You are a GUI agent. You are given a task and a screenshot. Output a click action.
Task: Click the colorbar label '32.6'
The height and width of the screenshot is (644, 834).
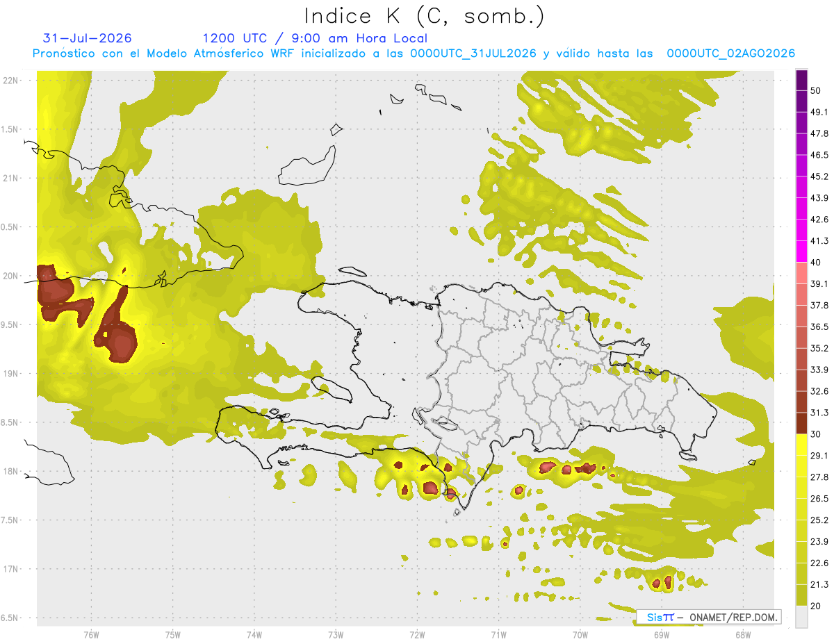[819, 391]
